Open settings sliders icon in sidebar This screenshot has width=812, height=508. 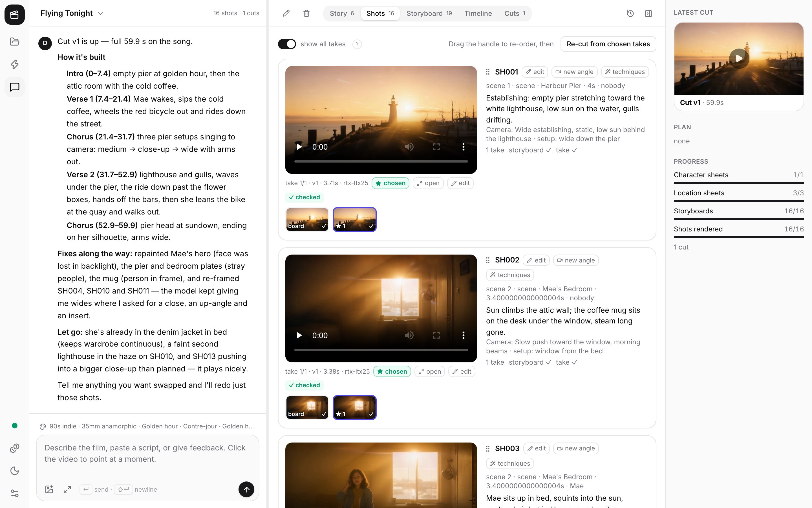14,493
